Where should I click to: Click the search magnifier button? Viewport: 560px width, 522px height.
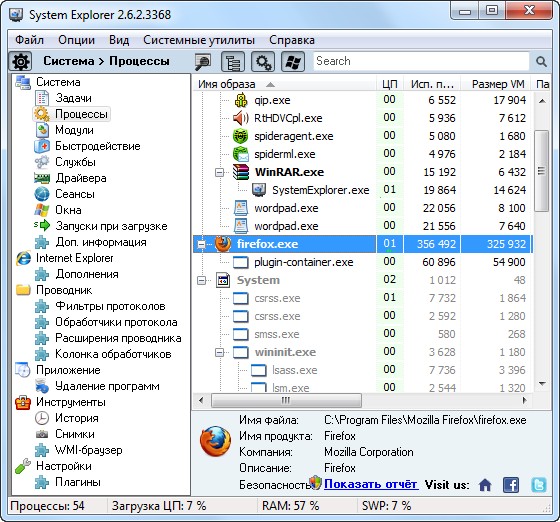541,61
